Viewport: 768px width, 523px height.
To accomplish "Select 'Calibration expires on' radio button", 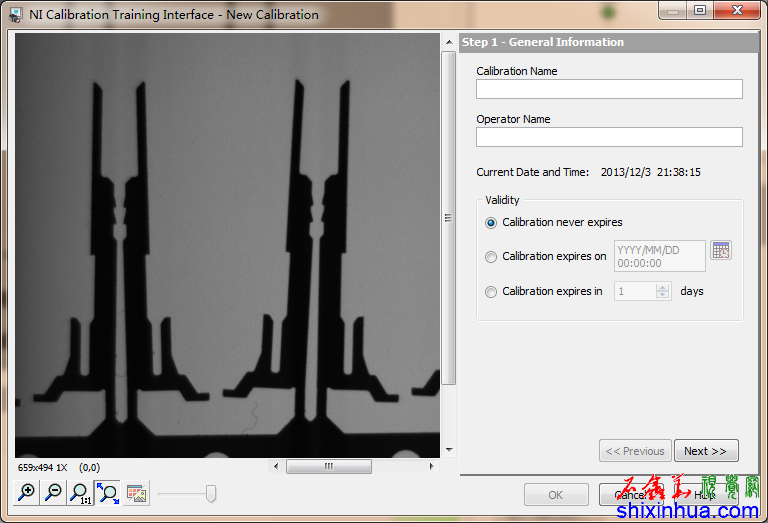I will point(490,257).
